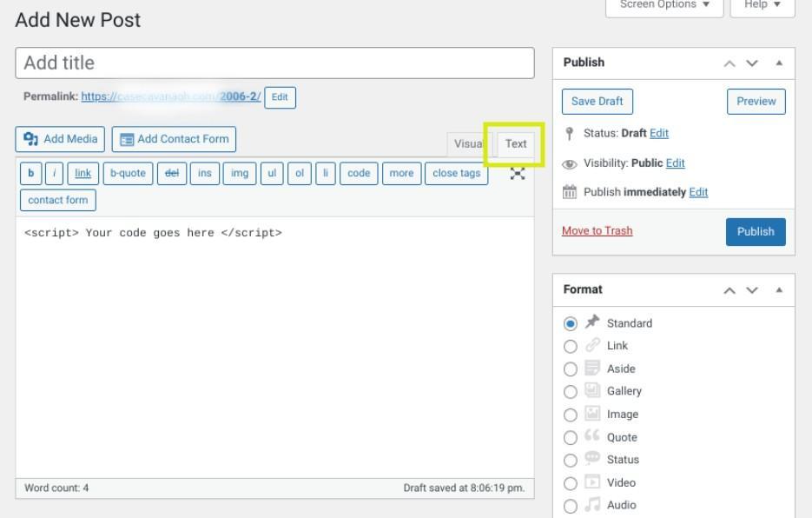812x518 pixels.
Task: Select the Audio post format radio
Action: pos(571,506)
